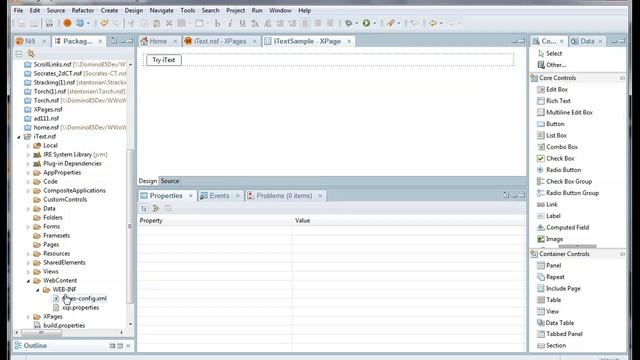
Task: Select the Tabbed Panel container control
Action: pos(560,334)
